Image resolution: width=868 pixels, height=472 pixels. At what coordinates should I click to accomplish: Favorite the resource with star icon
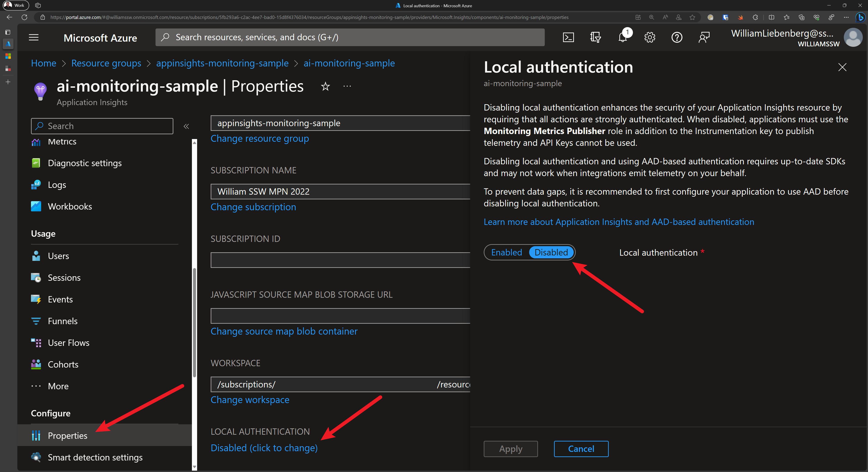point(325,87)
